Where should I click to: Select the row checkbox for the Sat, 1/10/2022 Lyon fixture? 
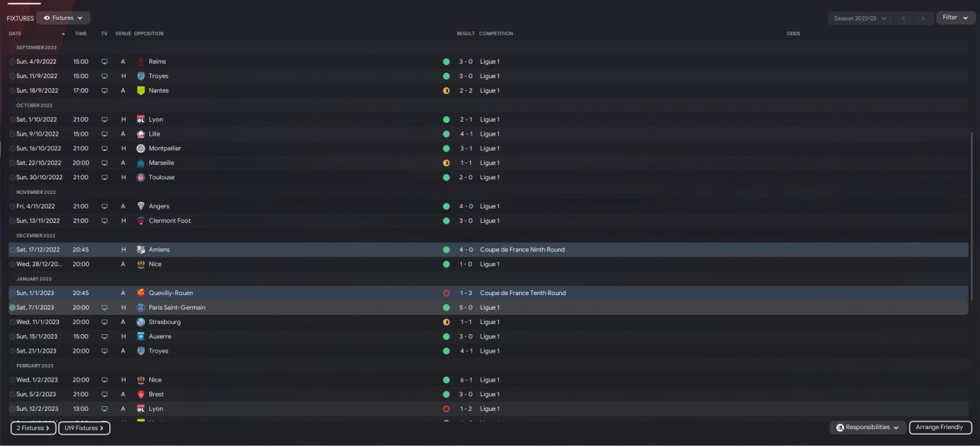click(12, 120)
